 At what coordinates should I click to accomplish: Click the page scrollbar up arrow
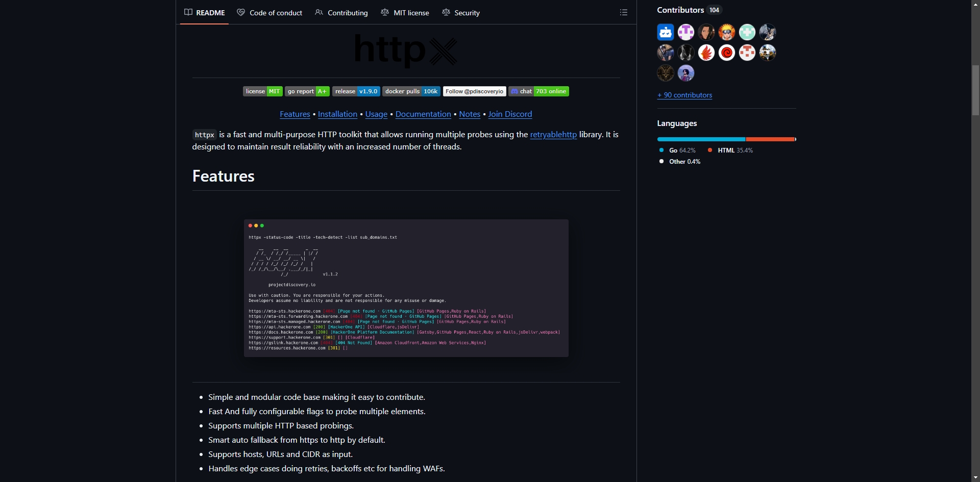click(975, 4)
